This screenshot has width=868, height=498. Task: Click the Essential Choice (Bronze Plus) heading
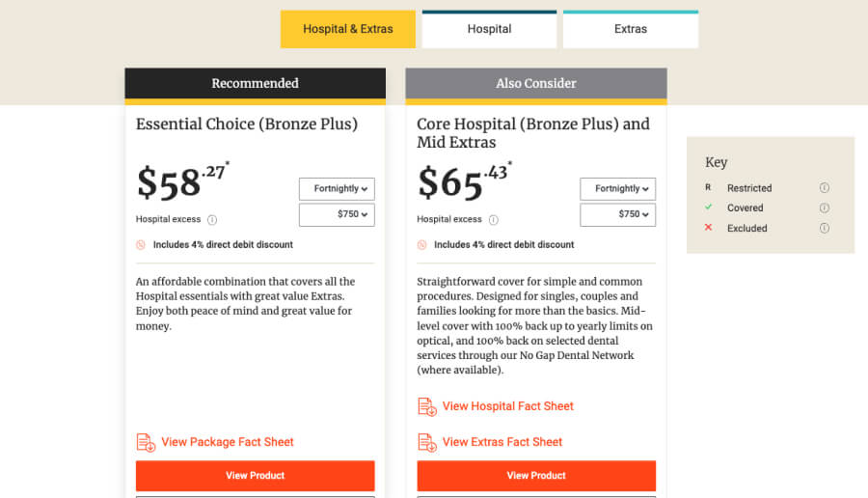point(247,124)
